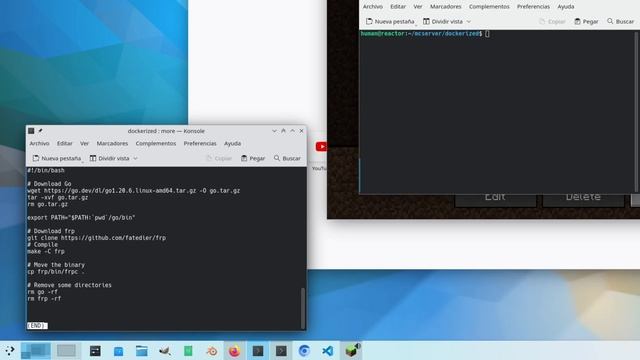Open Marcadores menu in the upper-right Konsole
The image size is (640, 360).
click(446, 7)
